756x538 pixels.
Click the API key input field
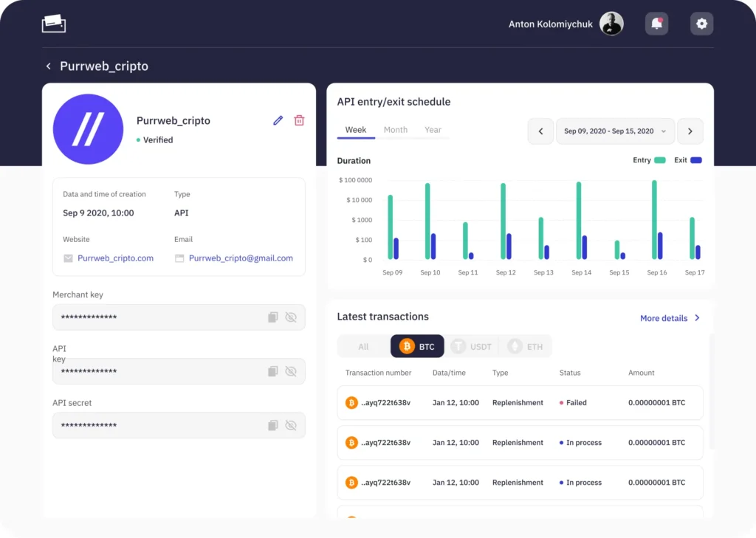pyautogui.click(x=179, y=371)
